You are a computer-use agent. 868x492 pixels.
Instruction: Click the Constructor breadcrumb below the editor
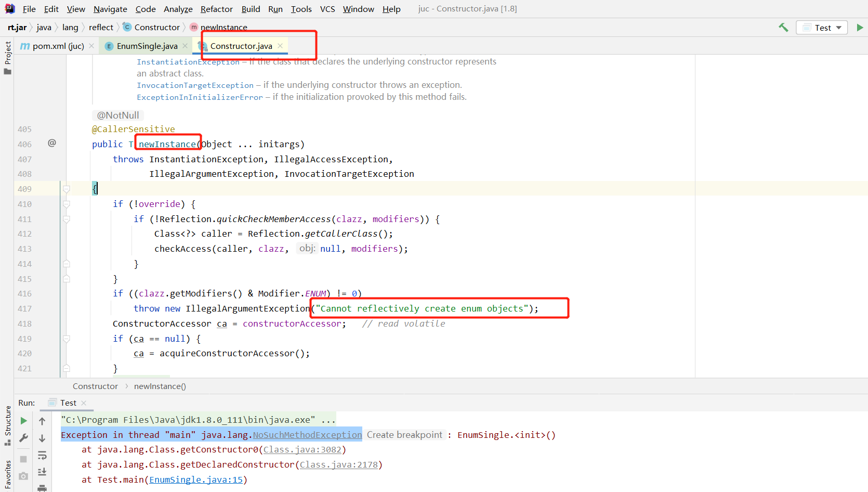pos(95,386)
